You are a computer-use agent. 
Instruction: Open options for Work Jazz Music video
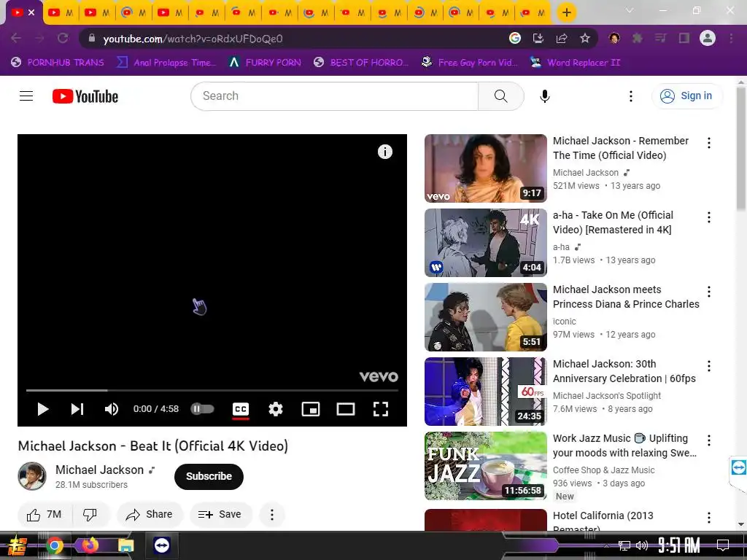709,440
